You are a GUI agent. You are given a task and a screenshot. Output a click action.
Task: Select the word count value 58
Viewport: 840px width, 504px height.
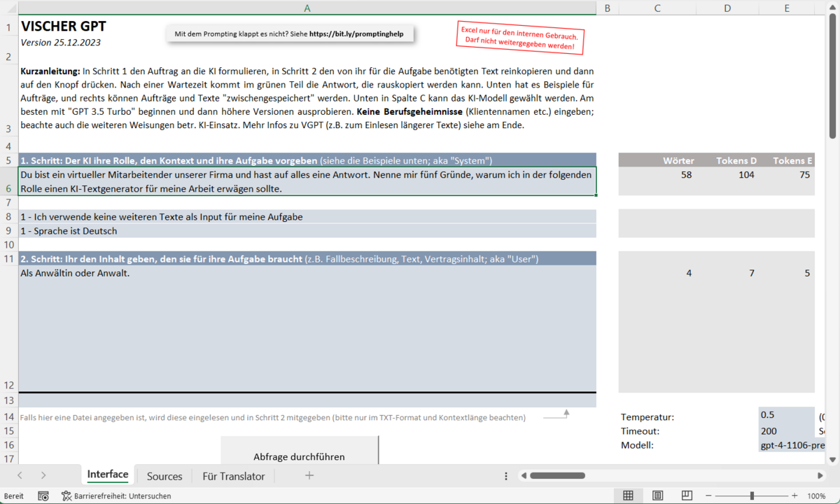point(686,175)
